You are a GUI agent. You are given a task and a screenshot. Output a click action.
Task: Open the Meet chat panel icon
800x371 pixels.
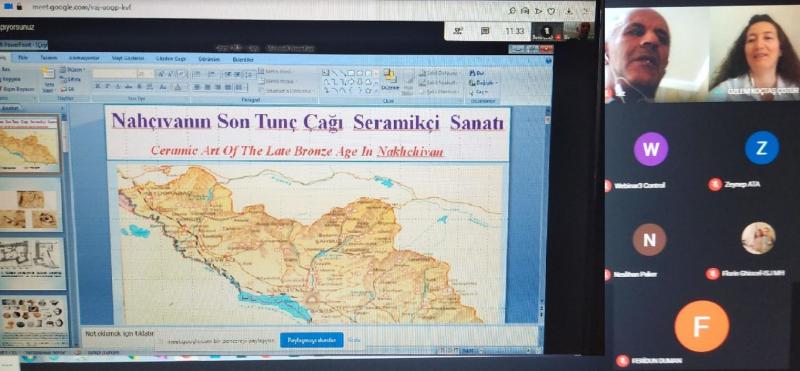tap(485, 31)
